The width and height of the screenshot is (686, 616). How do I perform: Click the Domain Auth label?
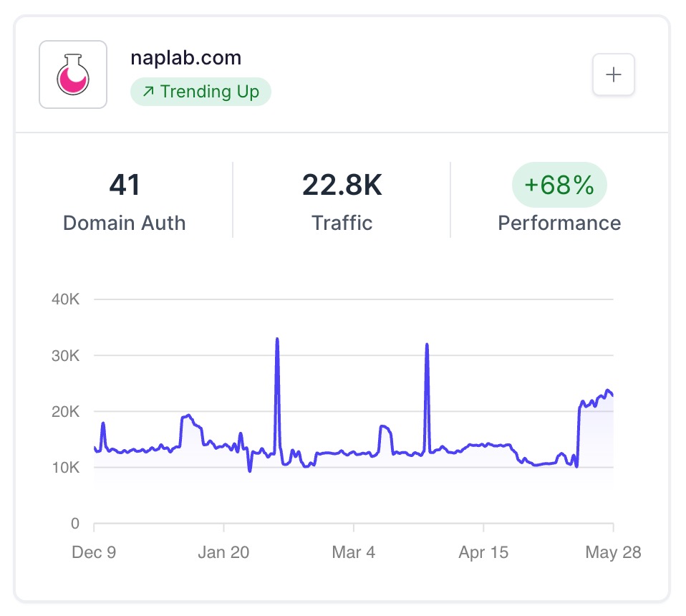point(125,223)
